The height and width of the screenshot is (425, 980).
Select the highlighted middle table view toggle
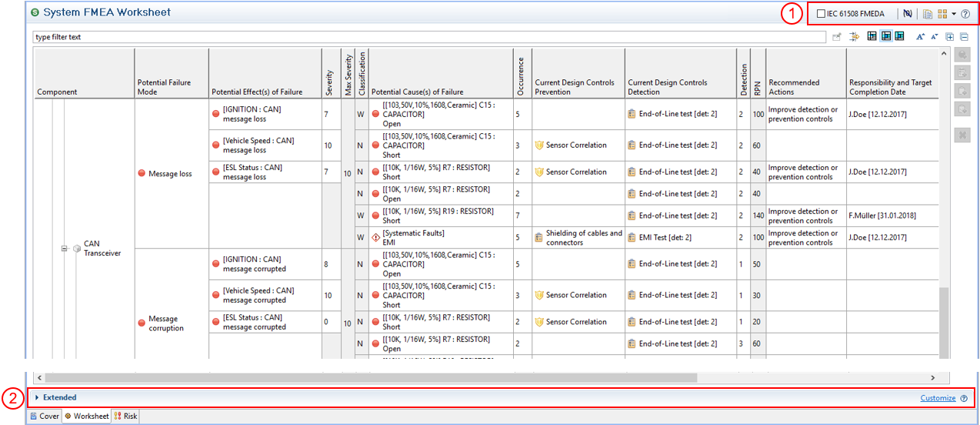885,36
